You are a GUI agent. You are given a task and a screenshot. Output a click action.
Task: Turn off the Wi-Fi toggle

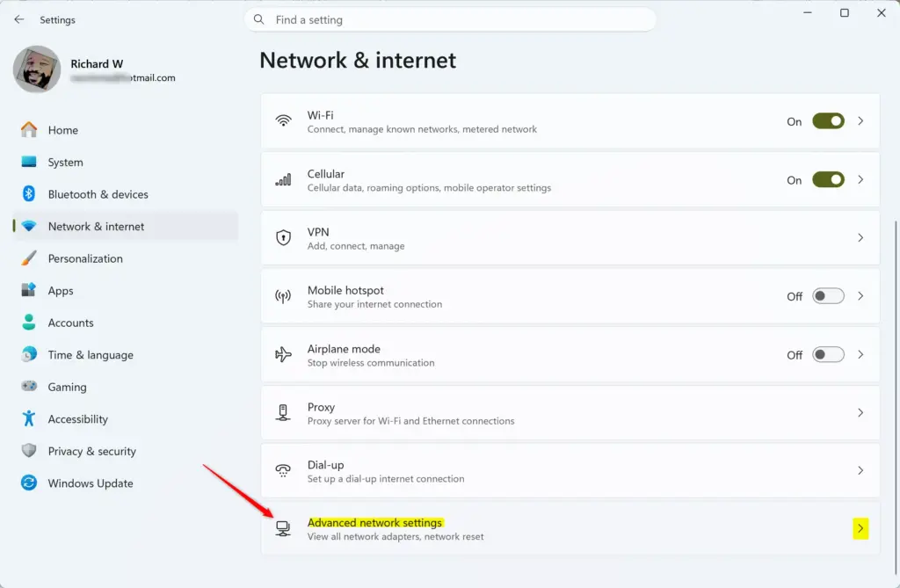(x=828, y=121)
